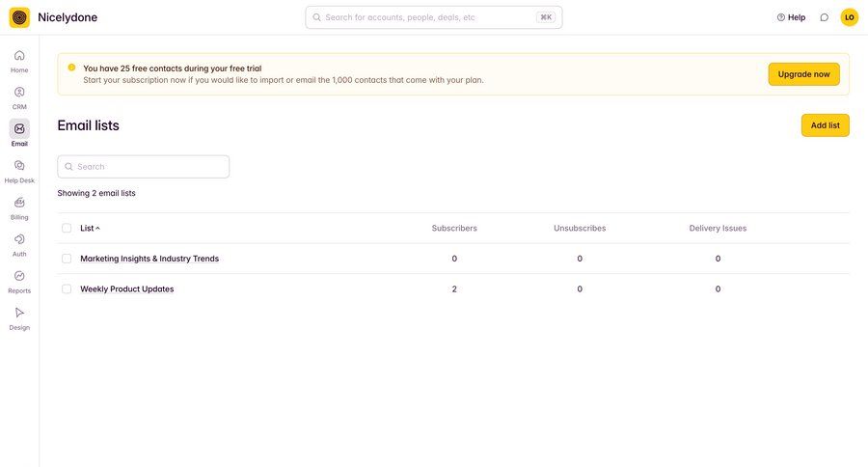Open the chat messages icon in header
This screenshot has height=467, width=868.
[x=825, y=17]
